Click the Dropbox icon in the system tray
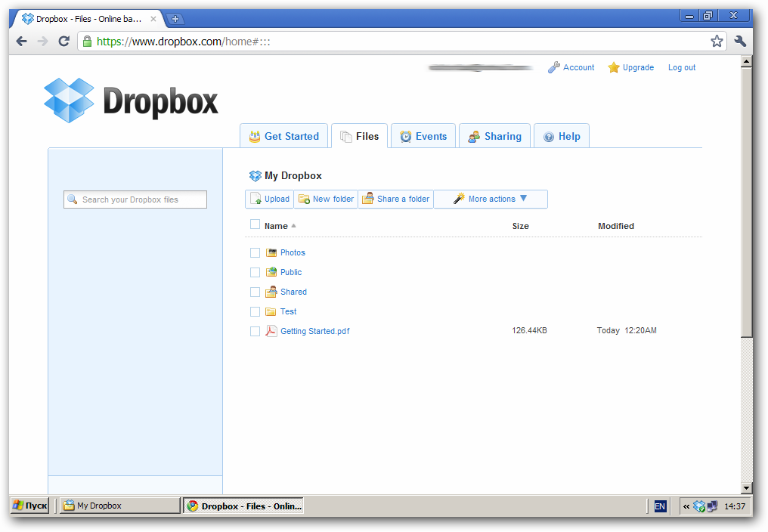Image resolution: width=768 pixels, height=532 pixels. click(x=699, y=506)
